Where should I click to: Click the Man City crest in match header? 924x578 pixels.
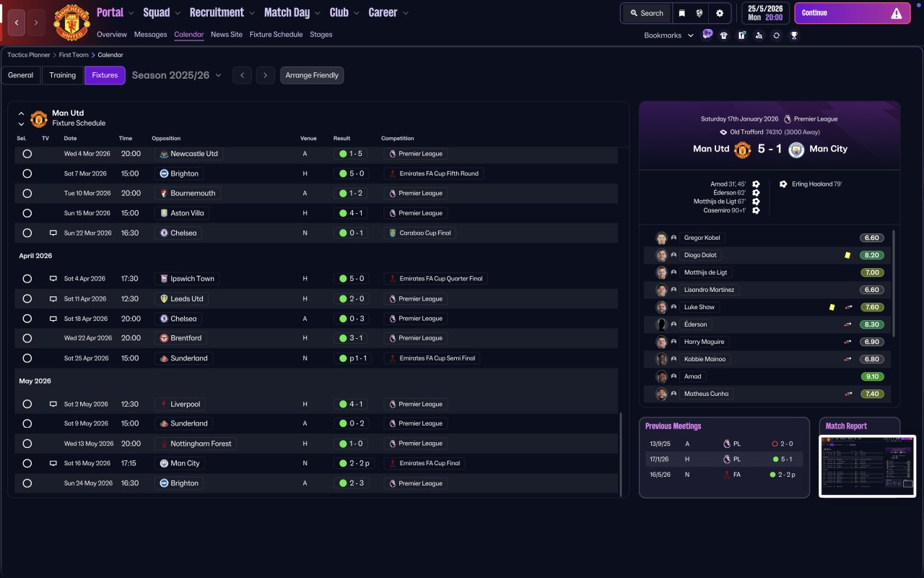(x=796, y=150)
